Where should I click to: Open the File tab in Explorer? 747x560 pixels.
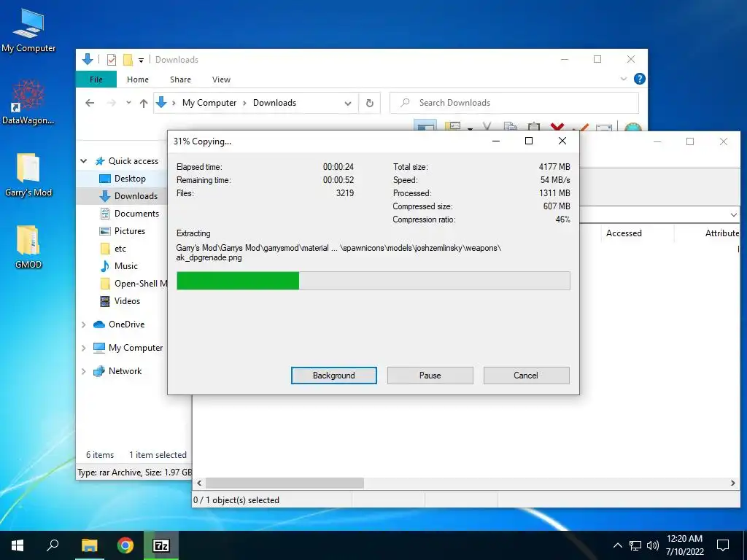[96, 79]
